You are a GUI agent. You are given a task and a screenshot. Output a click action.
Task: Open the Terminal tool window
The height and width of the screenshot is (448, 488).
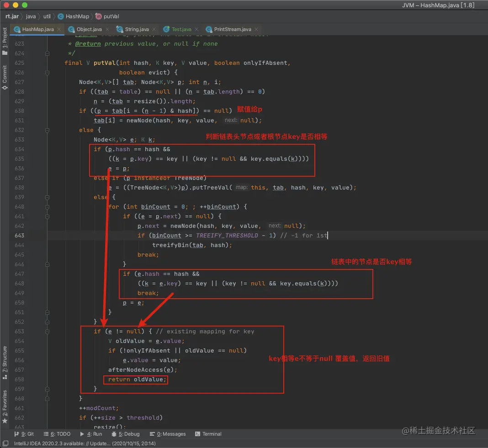208,434
